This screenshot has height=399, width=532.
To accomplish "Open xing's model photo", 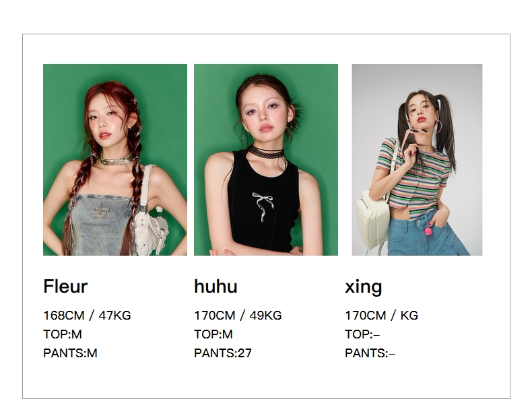I will [x=417, y=159].
